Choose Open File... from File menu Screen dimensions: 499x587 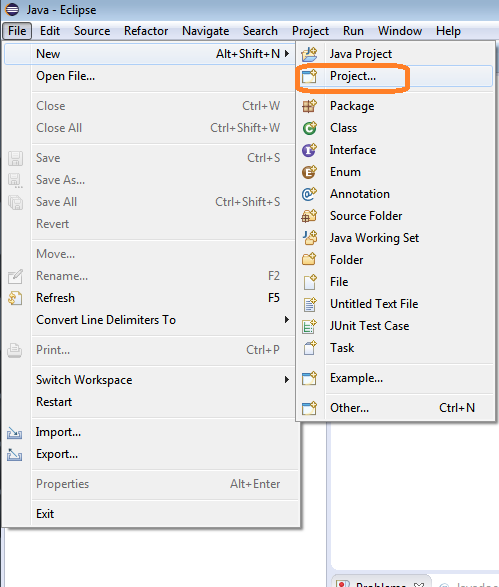[149, 76]
